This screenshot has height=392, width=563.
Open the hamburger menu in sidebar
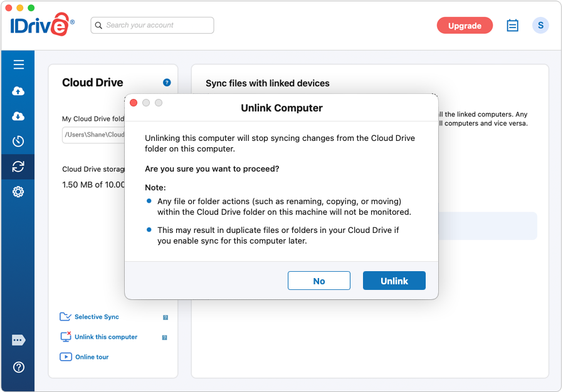tap(19, 64)
